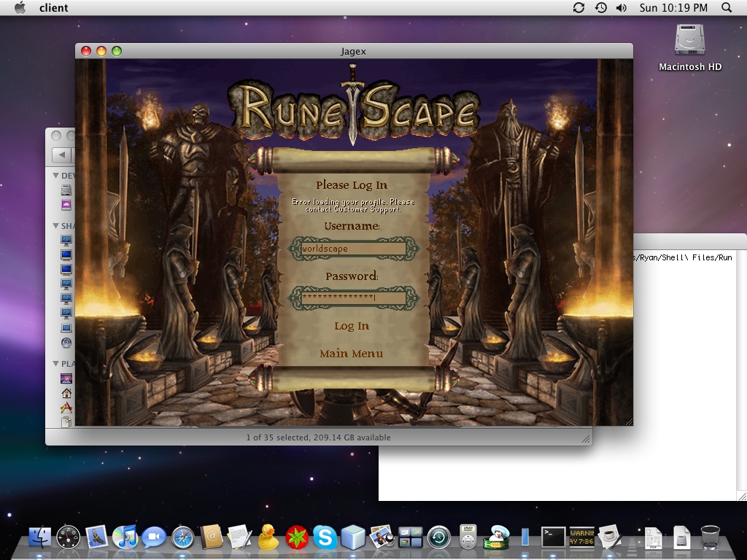Click the Password input field
Screen dimensions: 747x560
pos(354,297)
